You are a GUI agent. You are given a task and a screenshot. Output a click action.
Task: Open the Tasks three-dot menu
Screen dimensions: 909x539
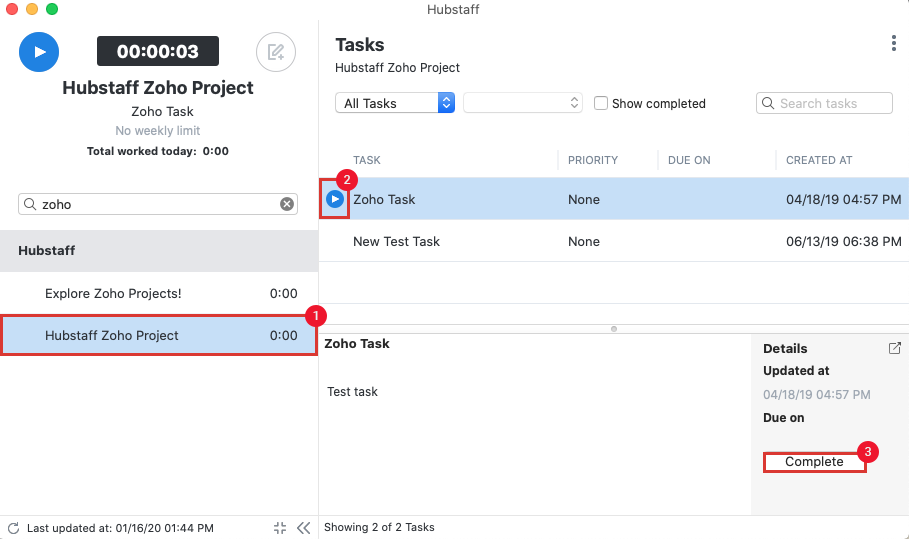893,43
